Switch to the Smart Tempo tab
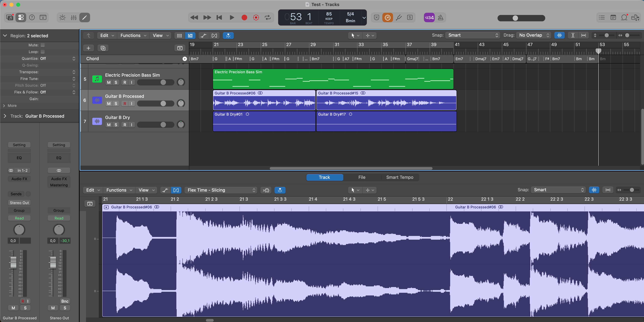This screenshot has width=644, height=322. coord(399,177)
